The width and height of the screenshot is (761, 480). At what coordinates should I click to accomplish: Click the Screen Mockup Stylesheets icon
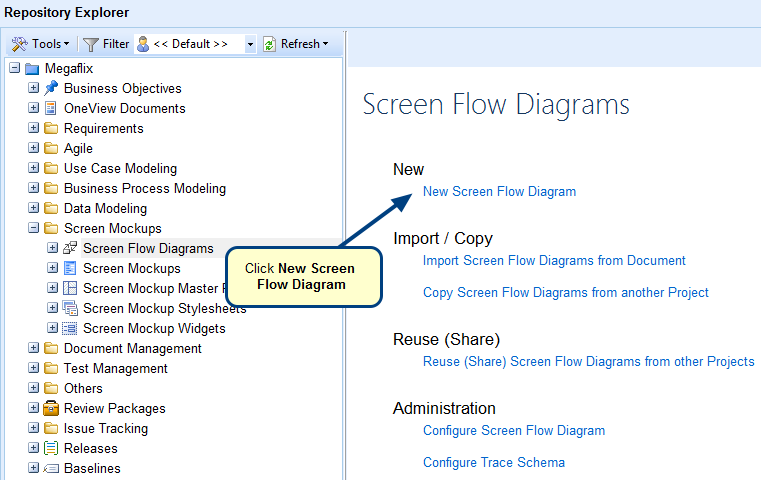(x=70, y=308)
